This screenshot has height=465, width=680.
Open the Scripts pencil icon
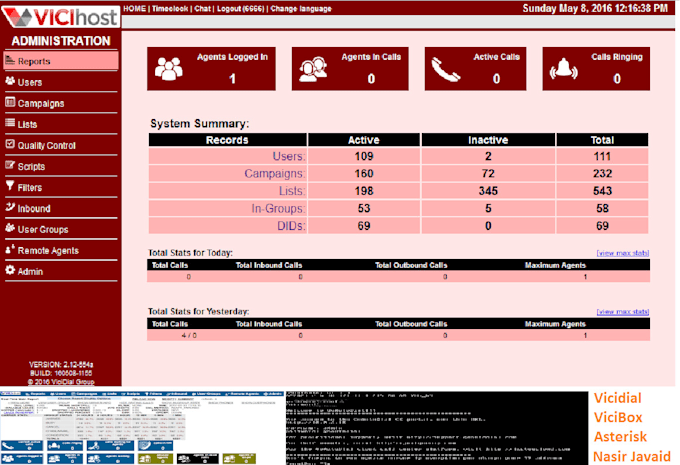point(10,165)
